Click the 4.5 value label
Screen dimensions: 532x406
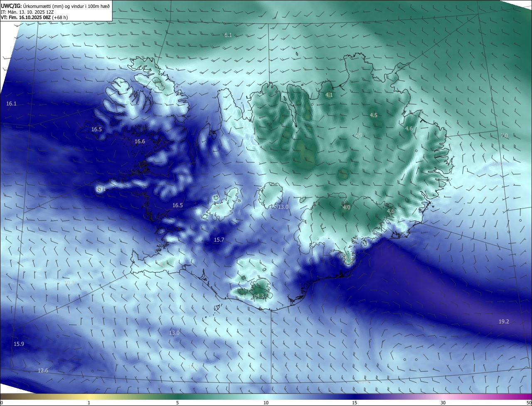point(374,115)
